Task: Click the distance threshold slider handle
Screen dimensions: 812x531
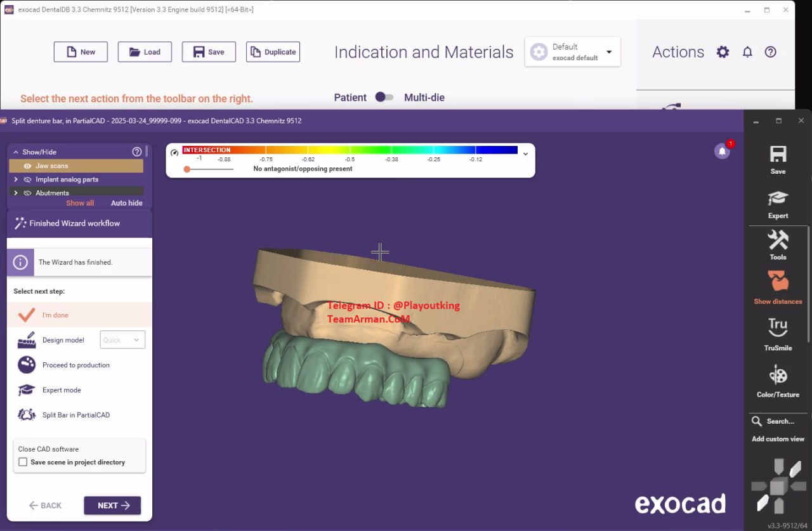Action: [x=187, y=169]
